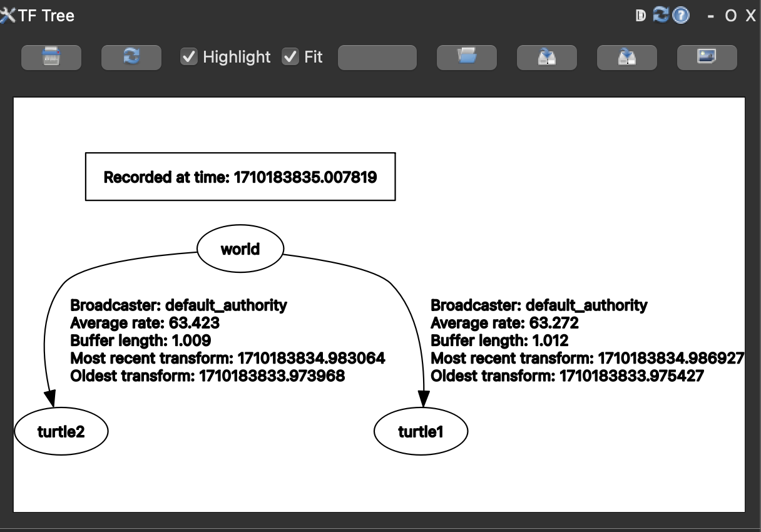Click the snapshot icon on the toolbar
The height and width of the screenshot is (532, 761).
tap(51, 57)
